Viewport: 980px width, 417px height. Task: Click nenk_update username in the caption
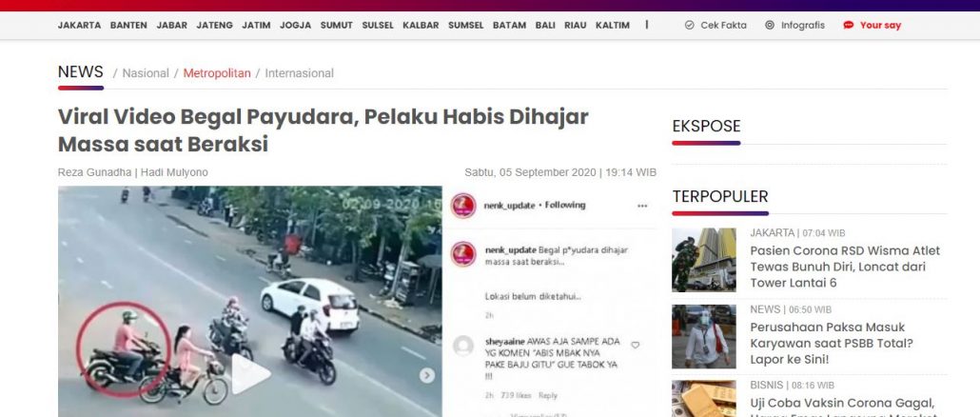[x=511, y=250]
